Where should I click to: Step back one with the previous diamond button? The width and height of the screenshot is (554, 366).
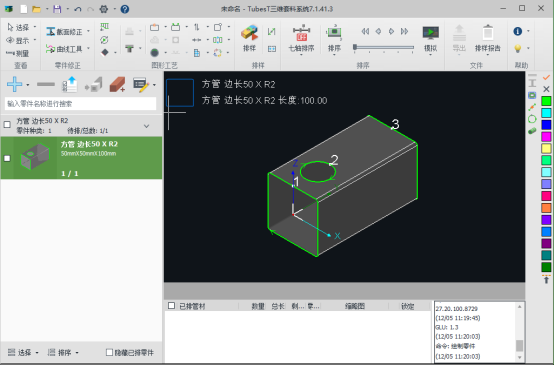tap(378, 31)
